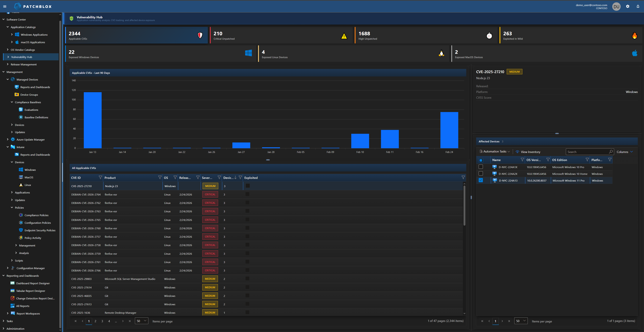Click the Device Groups icon in the sidebar
This screenshot has height=332, width=644.
[16, 95]
